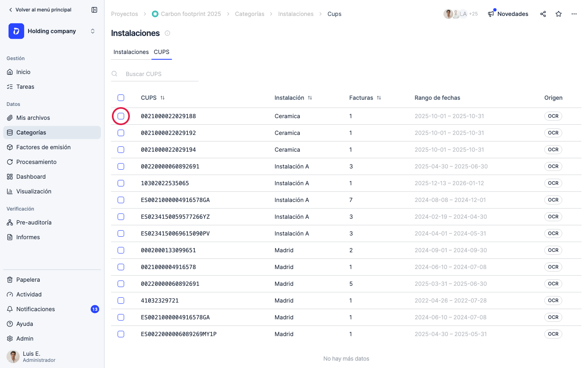Click date range 2025-12-13 – 2026-01-12
Screen dimensions: 588x368
click(x=449, y=183)
